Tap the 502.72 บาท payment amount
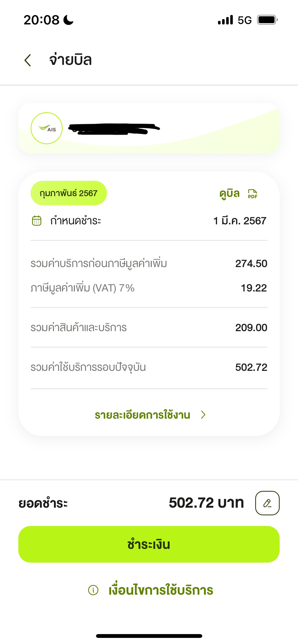This screenshot has height=644, width=298. [x=206, y=503]
